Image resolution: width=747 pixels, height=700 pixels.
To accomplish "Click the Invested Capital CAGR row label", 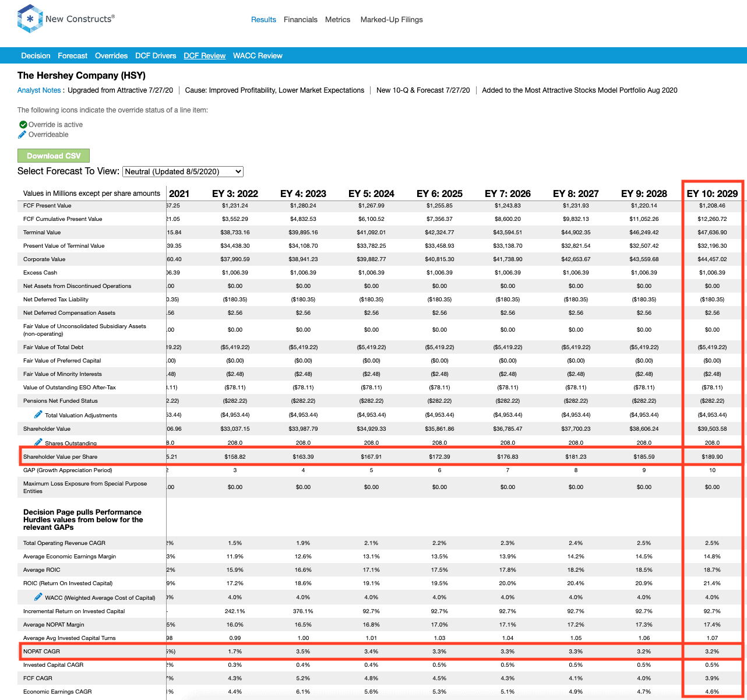I will coord(53,665).
